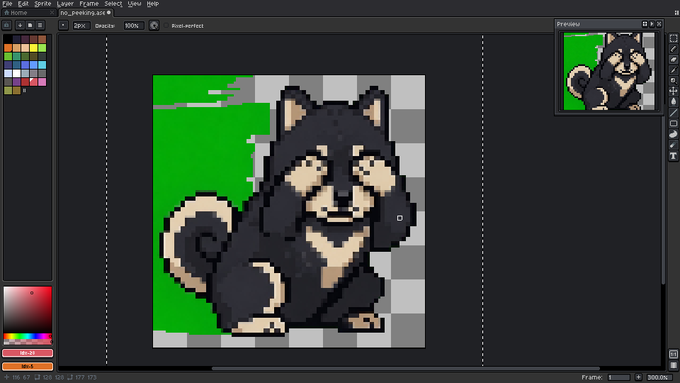Select the Zoom magnifier tool
Viewport: 680px width, 383px height.
[673, 80]
